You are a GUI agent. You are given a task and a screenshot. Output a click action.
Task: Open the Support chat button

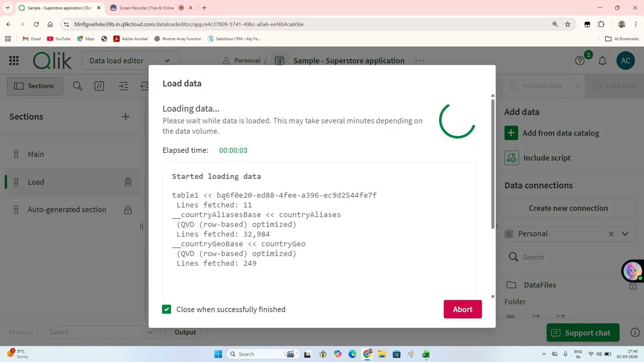click(583, 333)
